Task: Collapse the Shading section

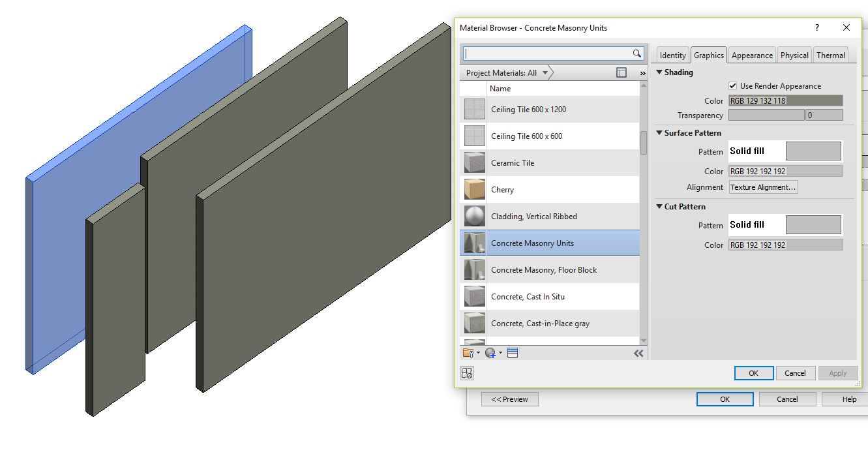Action: 660,72
